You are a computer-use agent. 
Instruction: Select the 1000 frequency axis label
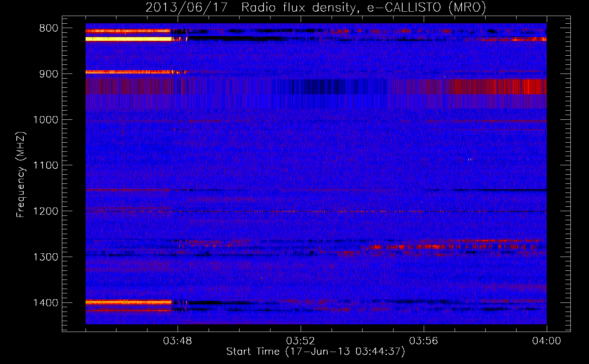point(46,120)
